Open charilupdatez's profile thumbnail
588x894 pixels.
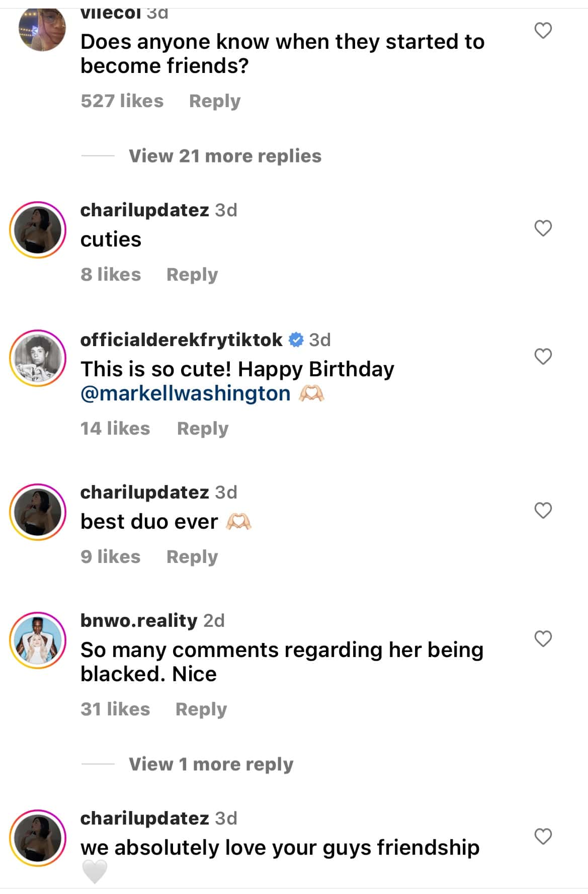(x=38, y=229)
